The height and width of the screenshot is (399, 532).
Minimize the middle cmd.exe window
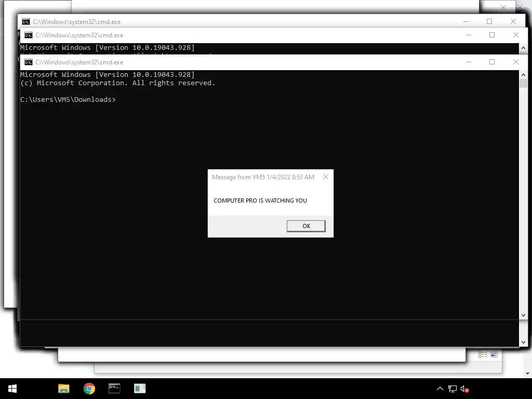click(469, 35)
